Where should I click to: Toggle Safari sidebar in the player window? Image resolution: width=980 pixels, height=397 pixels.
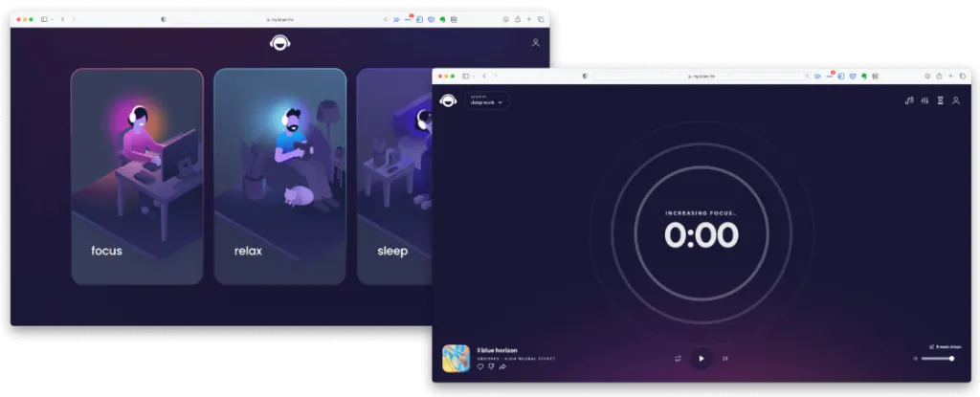tap(466, 76)
